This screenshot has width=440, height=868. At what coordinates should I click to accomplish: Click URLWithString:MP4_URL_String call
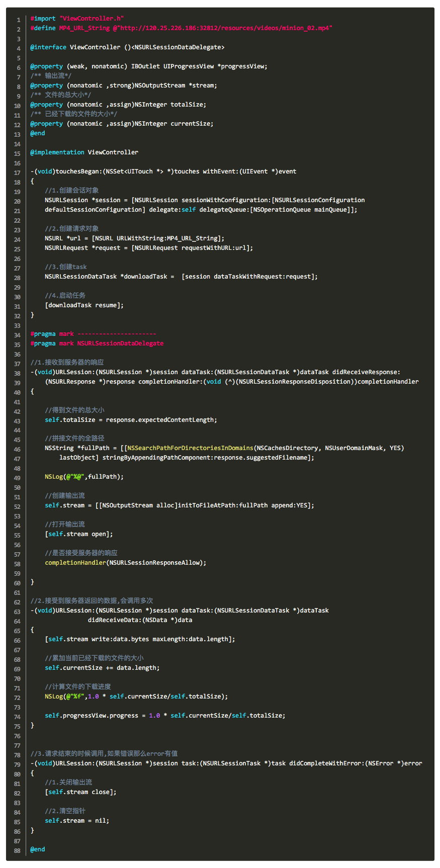[168, 238]
